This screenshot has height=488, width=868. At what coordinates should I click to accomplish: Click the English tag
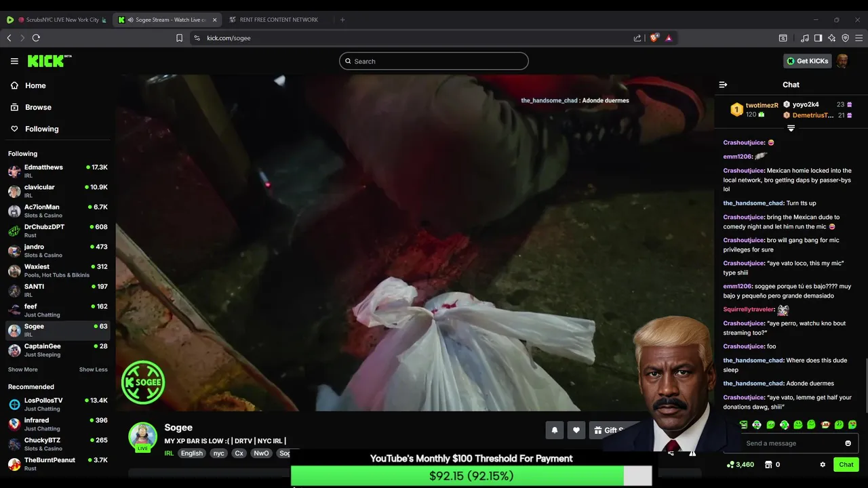pos(192,453)
